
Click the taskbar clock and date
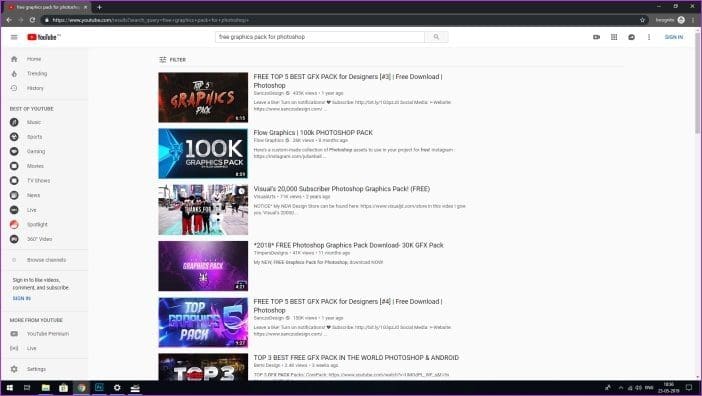click(x=669, y=388)
